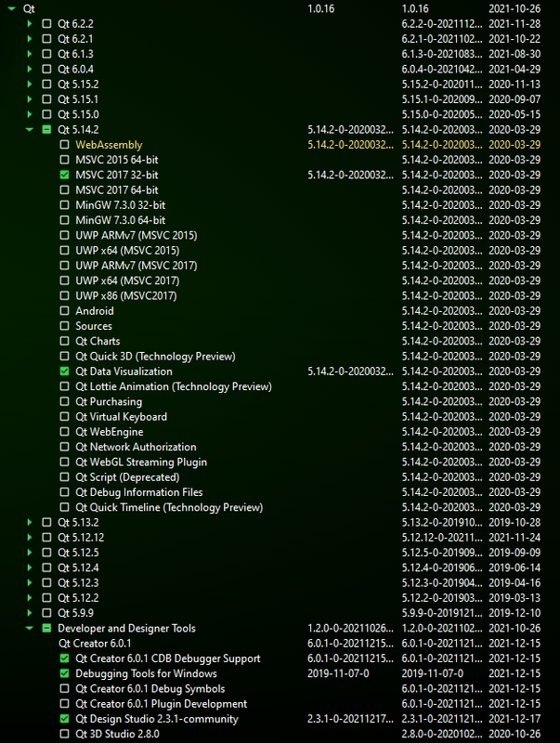Check UWP ARMv7 (MSVC 2015) checkbox

click(64, 235)
